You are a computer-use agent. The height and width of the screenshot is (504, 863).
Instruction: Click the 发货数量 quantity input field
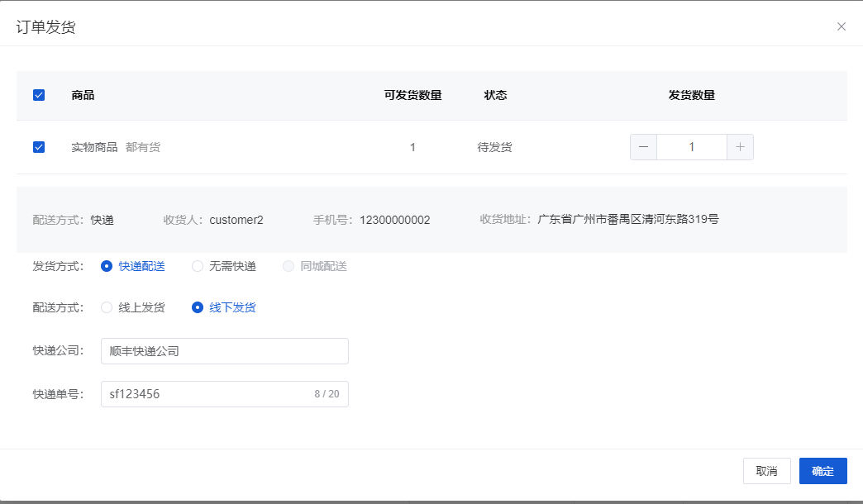[x=692, y=147]
